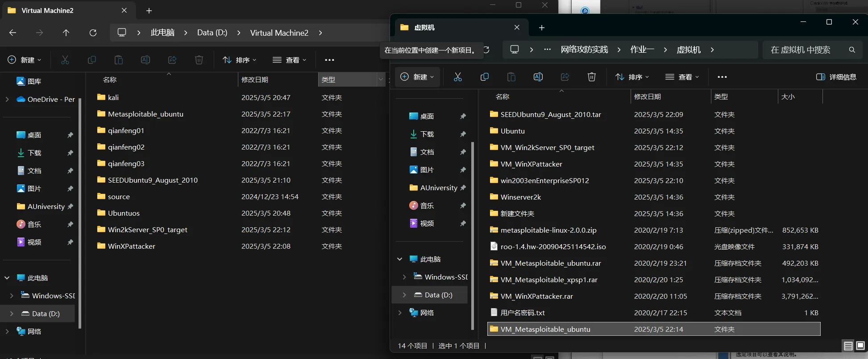Refresh the Virtual Machine2 window
This screenshot has width=868, height=359.
click(x=93, y=33)
